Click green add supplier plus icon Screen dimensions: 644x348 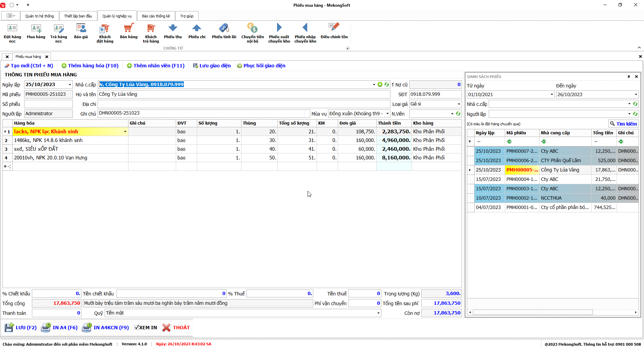[380, 85]
